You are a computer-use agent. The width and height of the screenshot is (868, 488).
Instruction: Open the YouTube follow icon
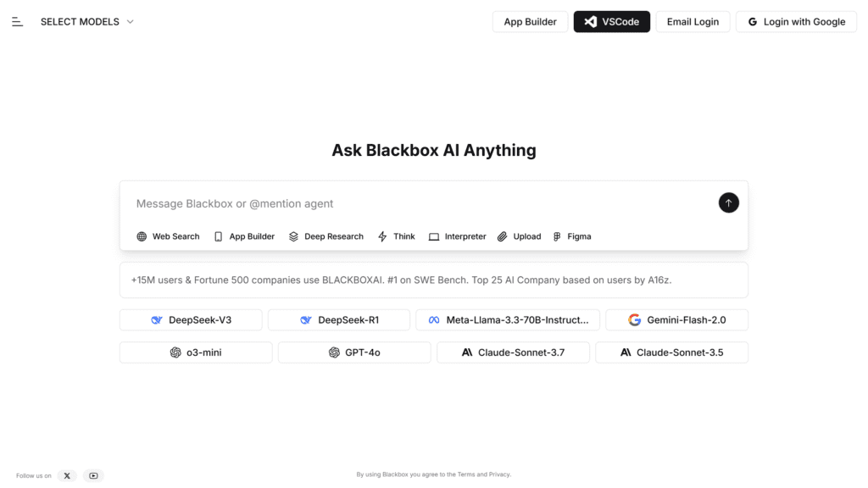coord(93,476)
